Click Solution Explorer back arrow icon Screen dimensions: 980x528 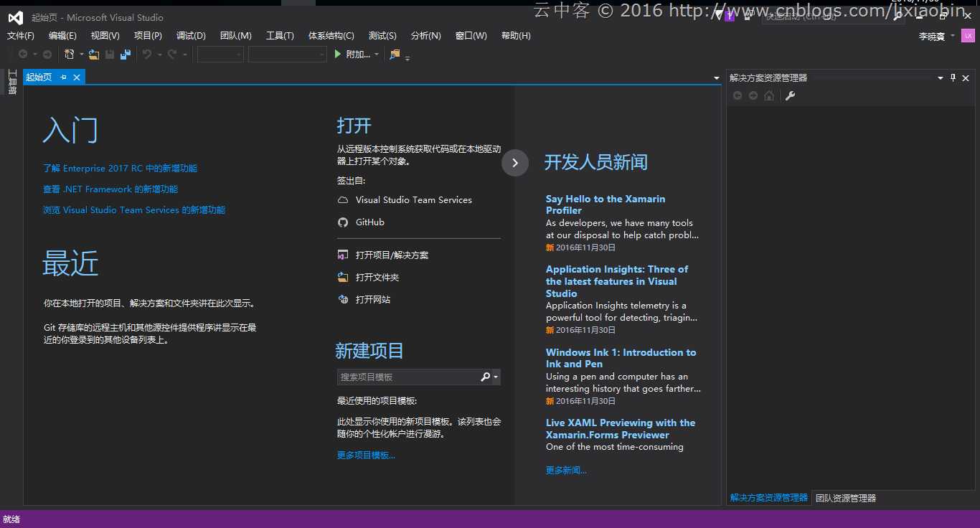coord(738,95)
